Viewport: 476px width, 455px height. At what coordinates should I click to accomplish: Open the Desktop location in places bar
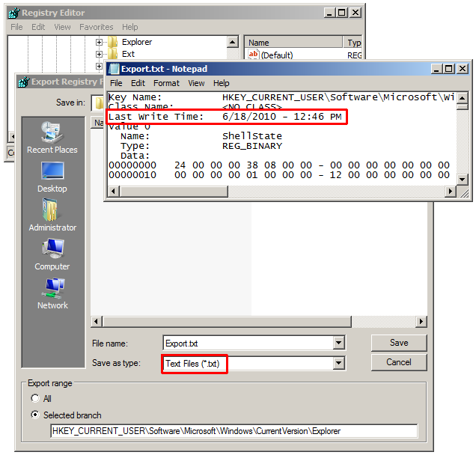52,177
